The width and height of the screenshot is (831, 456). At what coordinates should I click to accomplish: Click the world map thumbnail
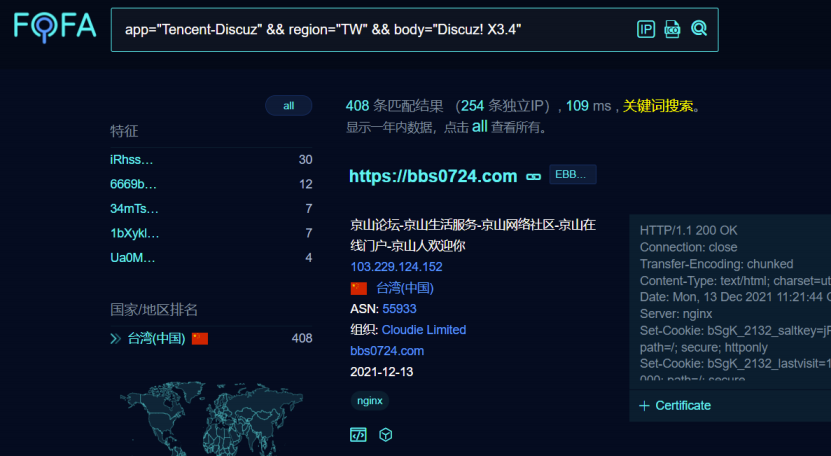point(211,418)
